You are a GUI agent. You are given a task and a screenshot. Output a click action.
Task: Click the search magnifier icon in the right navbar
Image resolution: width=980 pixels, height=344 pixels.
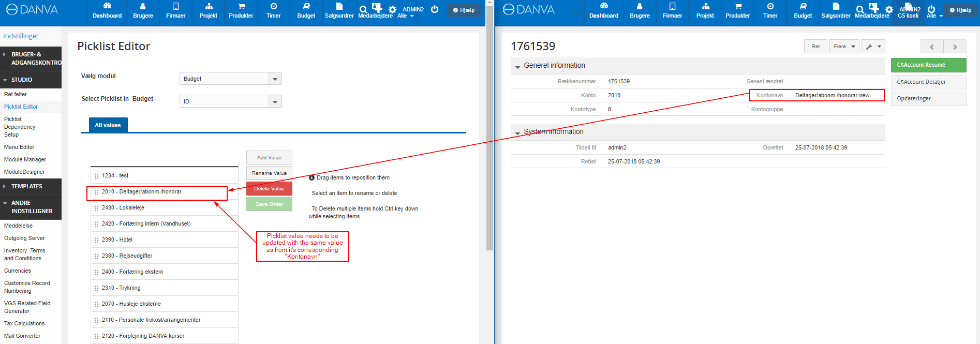(860, 10)
